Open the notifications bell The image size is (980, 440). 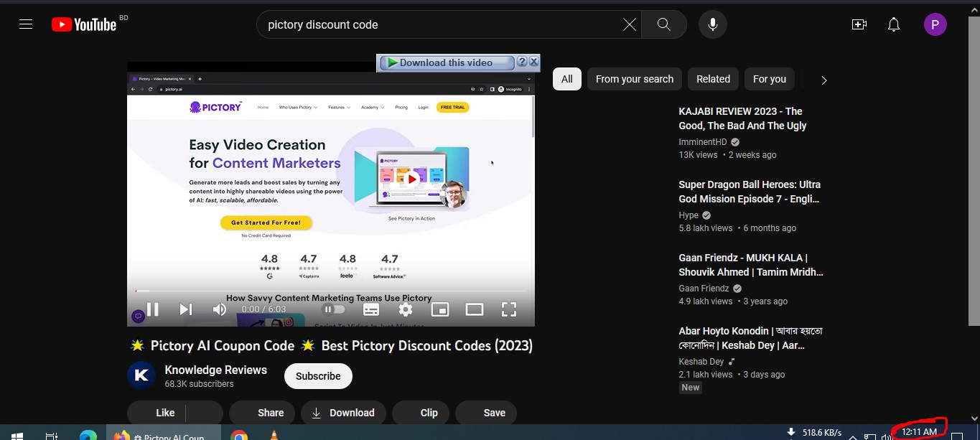coord(894,24)
